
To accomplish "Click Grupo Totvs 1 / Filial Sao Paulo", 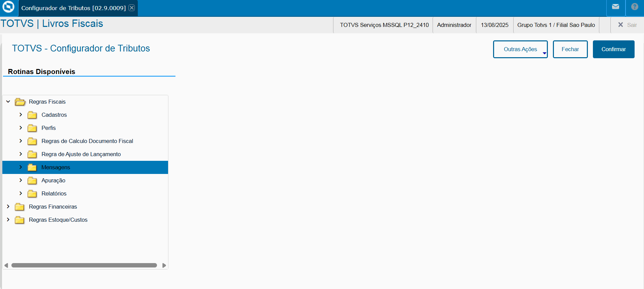I will coord(556,25).
